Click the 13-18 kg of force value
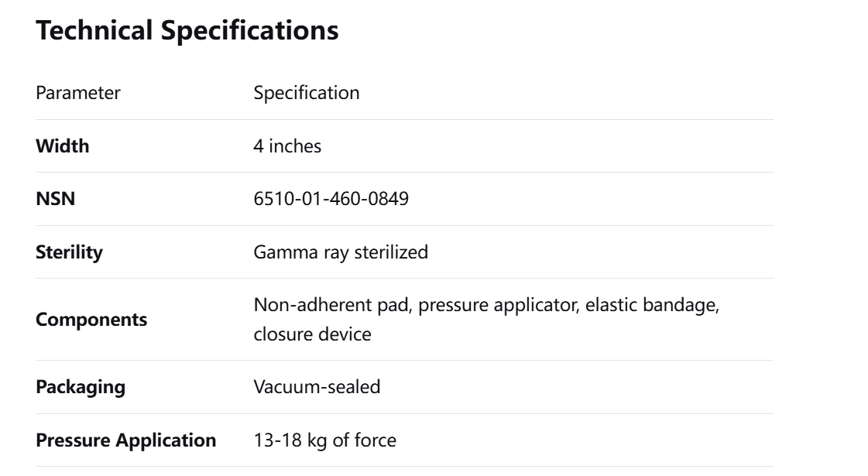Image resolution: width=868 pixels, height=476 pixels. pos(325,440)
